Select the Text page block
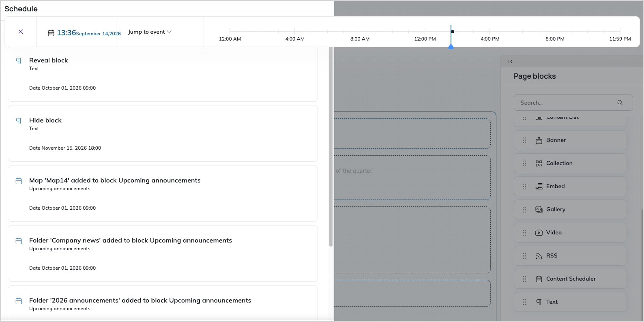The width and height of the screenshot is (644, 322). click(570, 302)
